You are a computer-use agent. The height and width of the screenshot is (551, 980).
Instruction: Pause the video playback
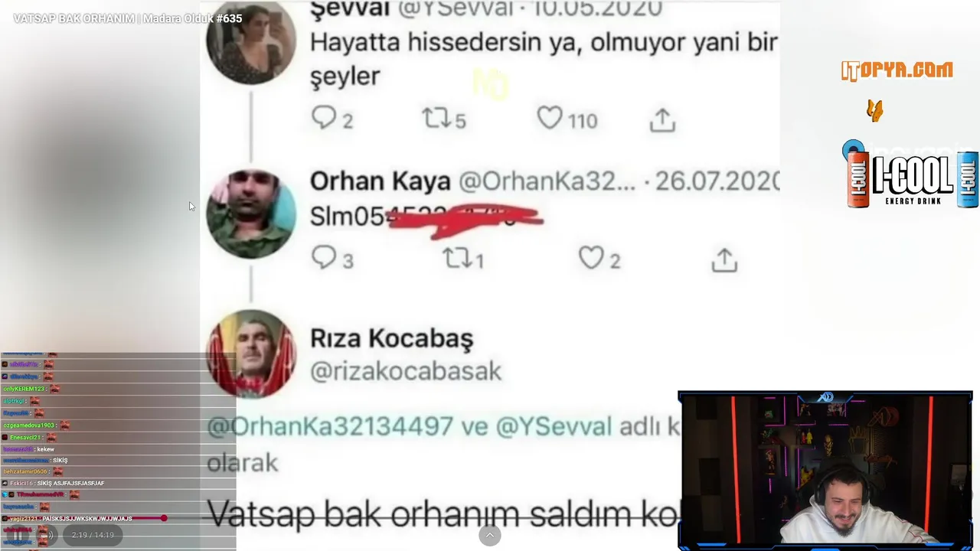[x=18, y=535]
